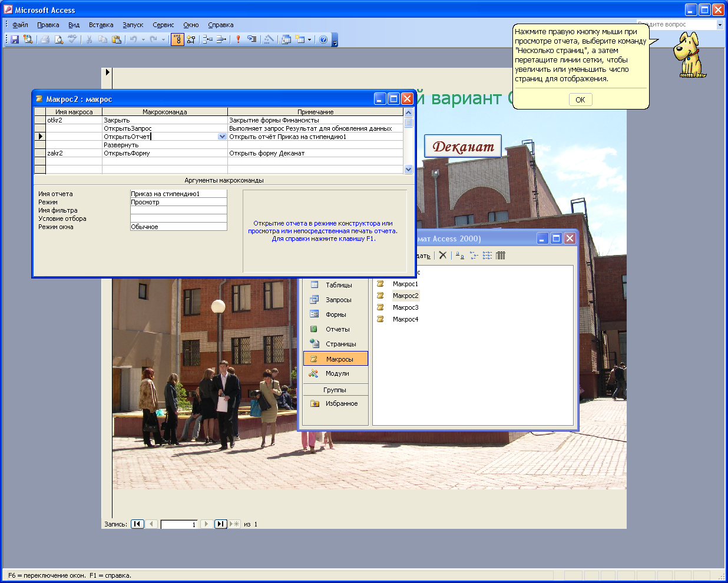Select Страницы in the database window
728x583 pixels.
click(x=336, y=344)
